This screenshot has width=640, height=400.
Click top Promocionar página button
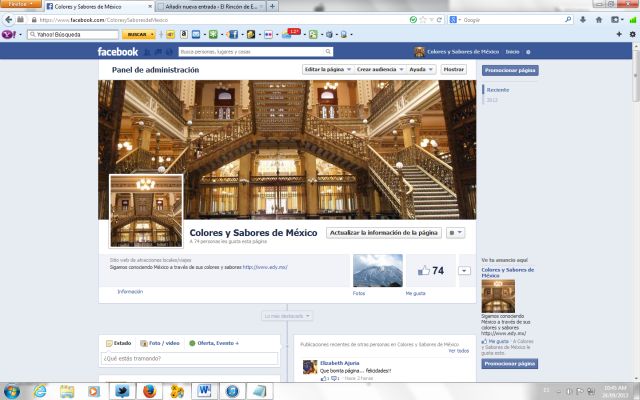click(x=510, y=70)
